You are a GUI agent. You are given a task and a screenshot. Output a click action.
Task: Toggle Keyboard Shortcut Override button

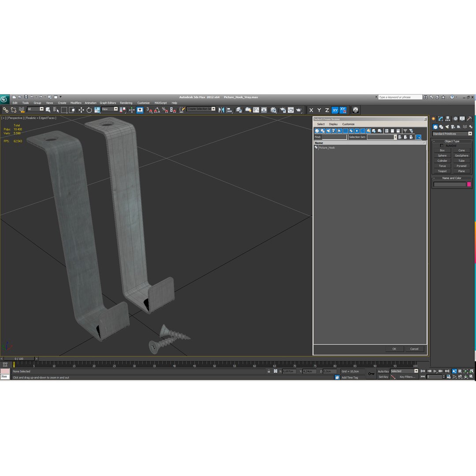tap(140, 110)
